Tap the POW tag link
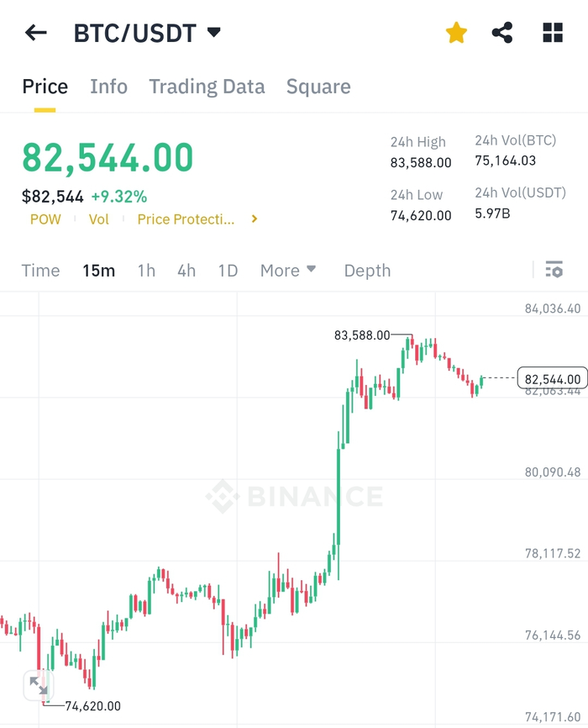The width and height of the screenshot is (588, 728). point(45,219)
